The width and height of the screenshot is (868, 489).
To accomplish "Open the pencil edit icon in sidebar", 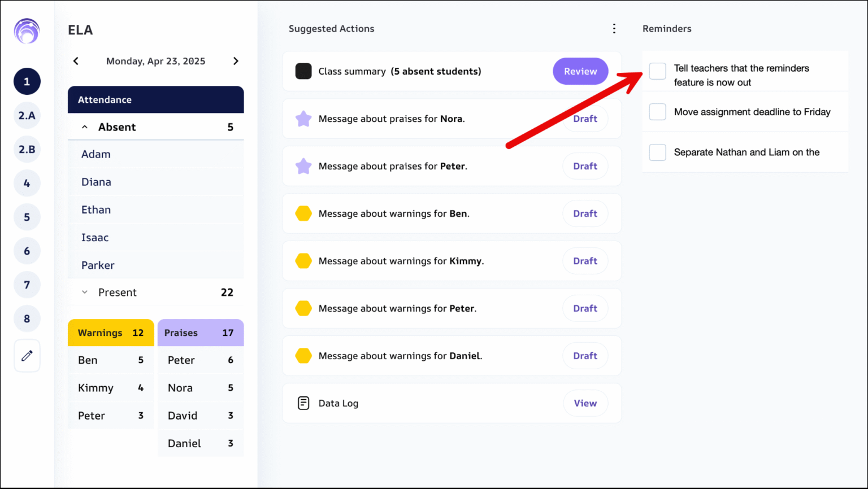I will tap(27, 356).
